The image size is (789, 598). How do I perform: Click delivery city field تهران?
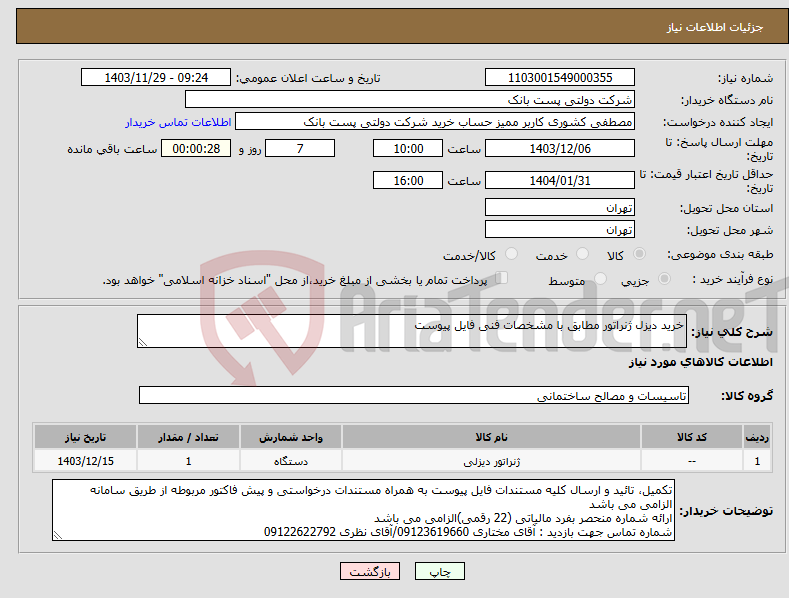(560, 230)
